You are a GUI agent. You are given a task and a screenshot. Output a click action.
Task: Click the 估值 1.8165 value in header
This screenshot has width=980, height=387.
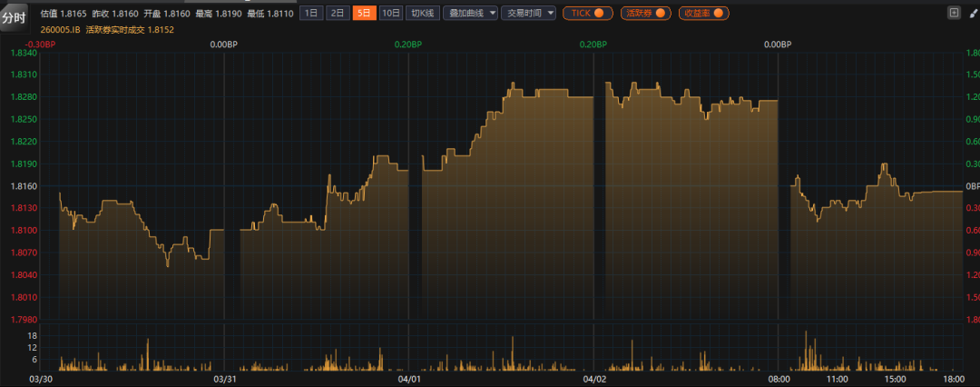coord(64,13)
